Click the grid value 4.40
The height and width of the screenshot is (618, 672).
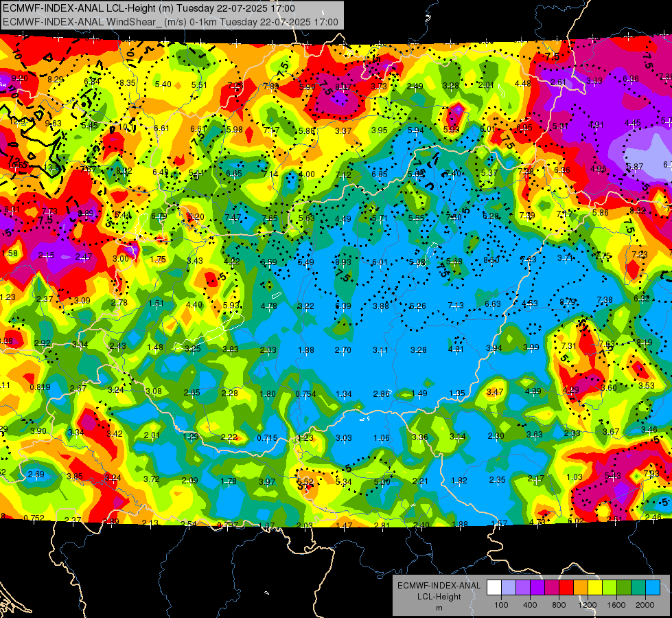[x=194, y=305]
